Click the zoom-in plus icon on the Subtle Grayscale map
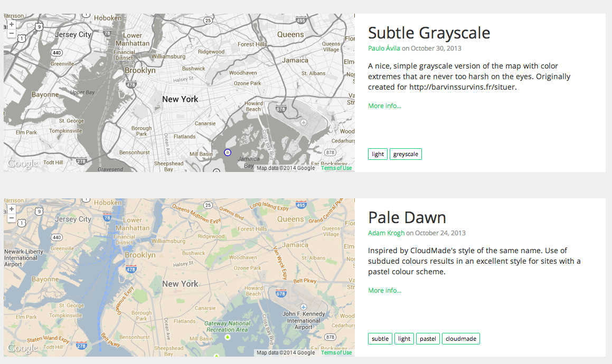This screenshot has width=612, height=364. tap(11, 24)
